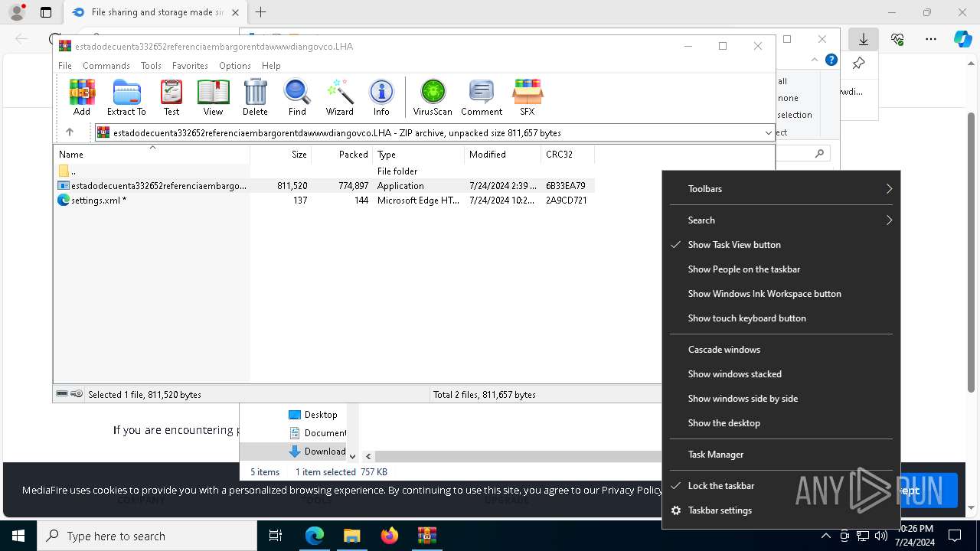Sort by CRC32 column header
This screenshot has height=551, width=980.
567,155
